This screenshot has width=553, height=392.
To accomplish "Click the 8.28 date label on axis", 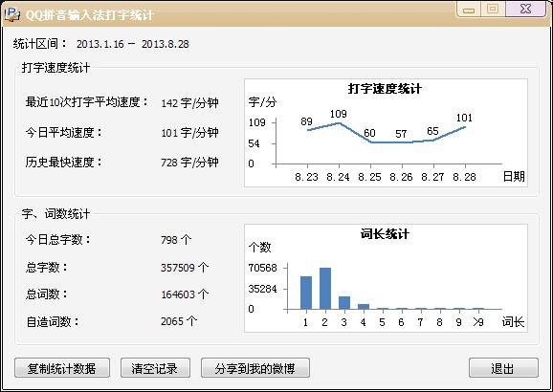I will click(464, 177).
